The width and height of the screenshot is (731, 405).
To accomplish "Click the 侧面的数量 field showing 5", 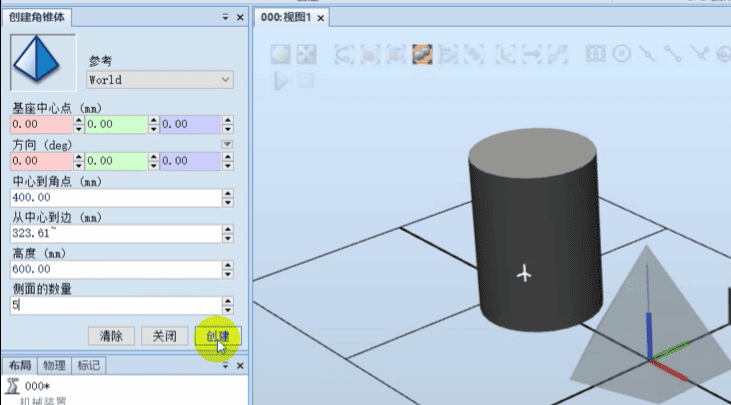I will click(x=116, y=305).
